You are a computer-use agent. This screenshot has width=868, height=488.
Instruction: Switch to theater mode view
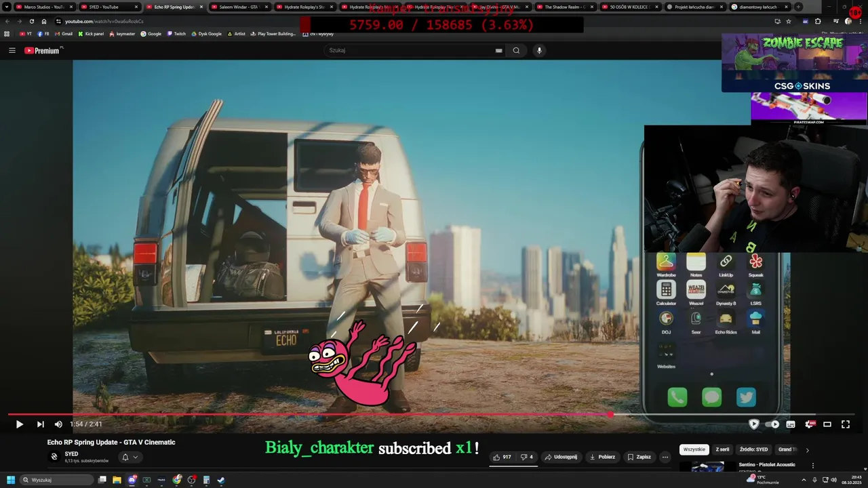(827, 424)
